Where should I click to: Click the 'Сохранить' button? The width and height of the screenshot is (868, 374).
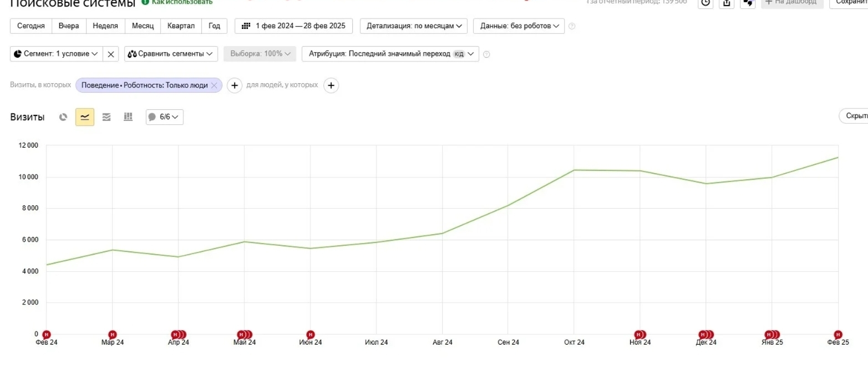click(849, 3)
